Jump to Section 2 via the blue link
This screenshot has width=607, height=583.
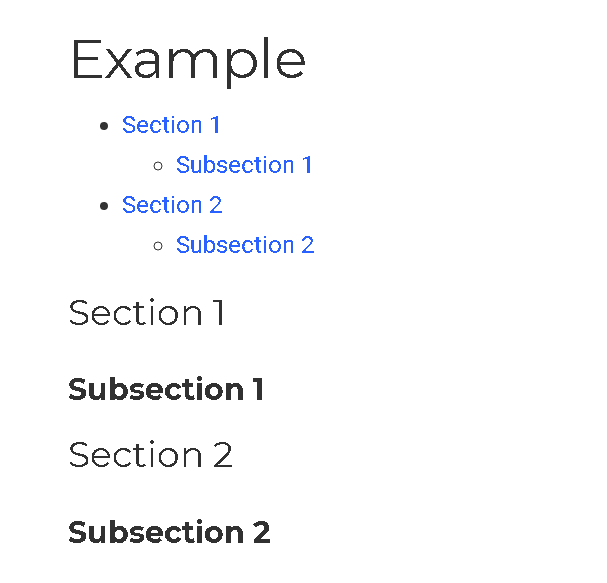coord(172,205)
